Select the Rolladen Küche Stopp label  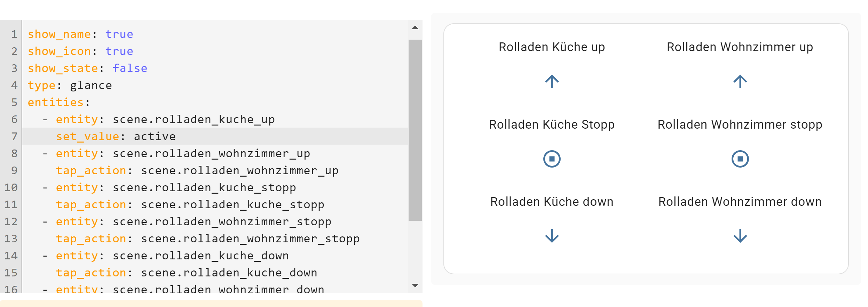552,124
